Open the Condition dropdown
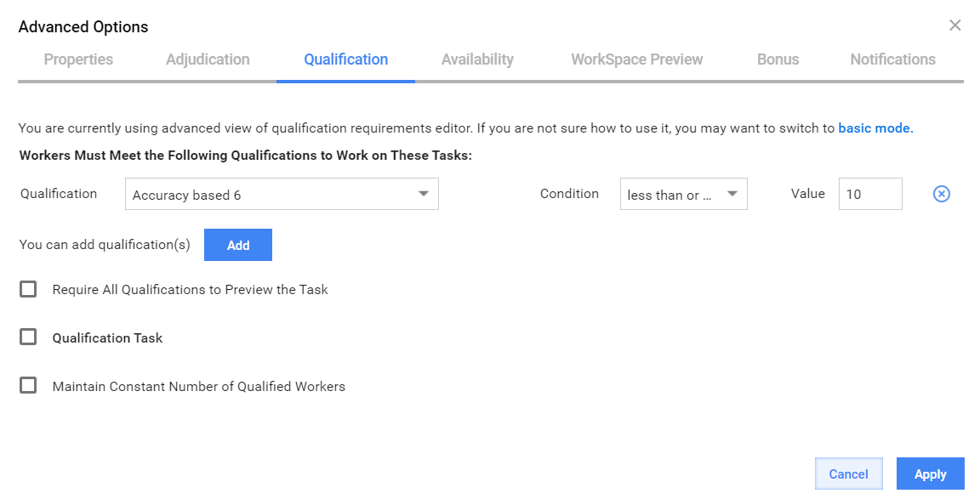The image size is (980, 499). pyautogui.click(x=684, y=194)
